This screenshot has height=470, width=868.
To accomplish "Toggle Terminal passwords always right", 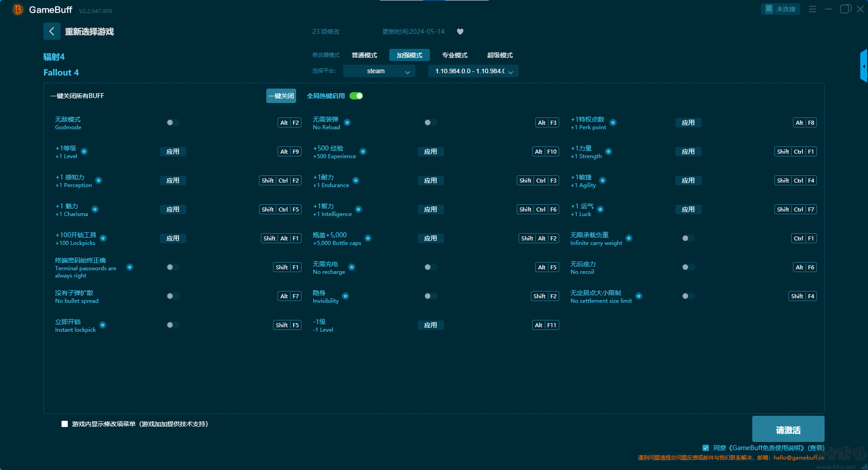I will 173,267.
